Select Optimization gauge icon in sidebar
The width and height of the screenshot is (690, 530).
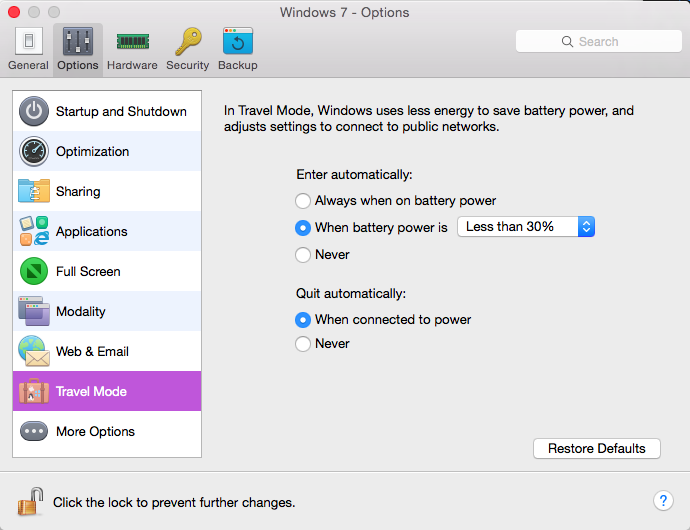pos(34,152)
